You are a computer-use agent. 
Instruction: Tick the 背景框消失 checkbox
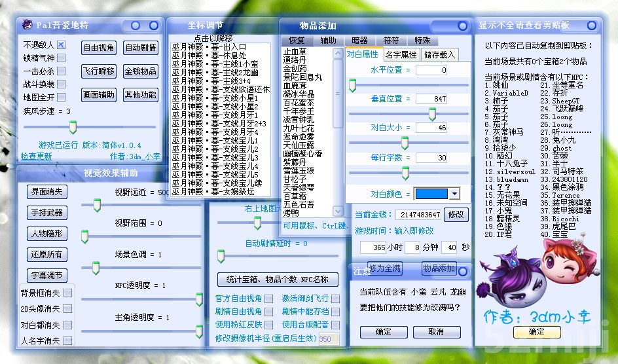pyautogui.click(x=68, y=293)
